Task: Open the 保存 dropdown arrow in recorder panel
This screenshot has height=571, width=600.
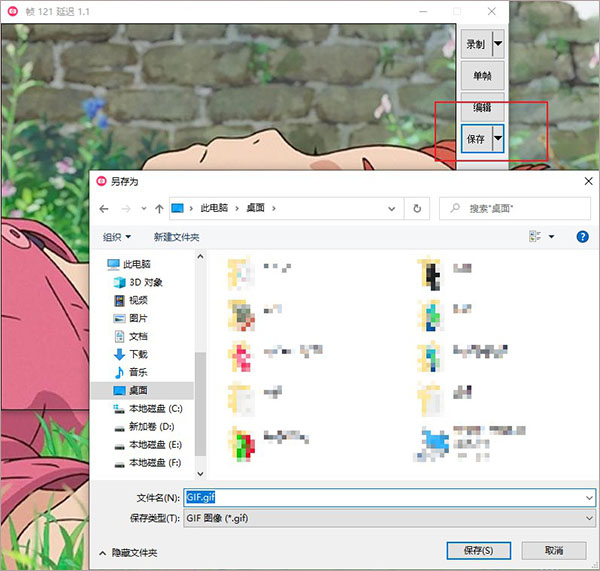Action: tap(497, 139)
